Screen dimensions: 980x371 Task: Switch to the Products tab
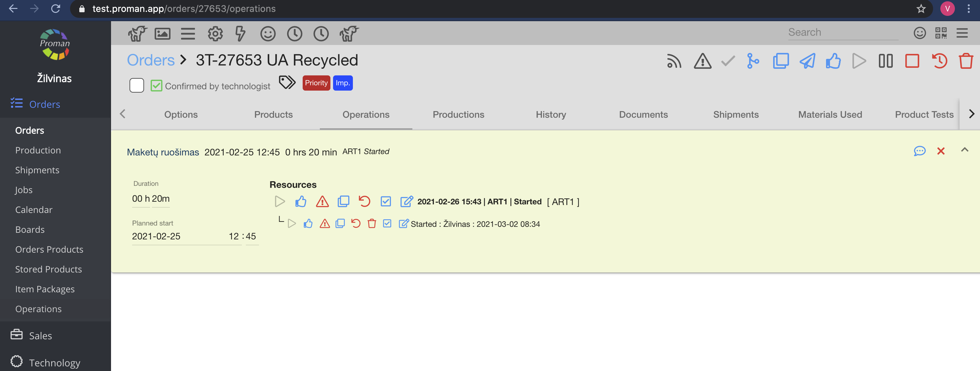273,115
